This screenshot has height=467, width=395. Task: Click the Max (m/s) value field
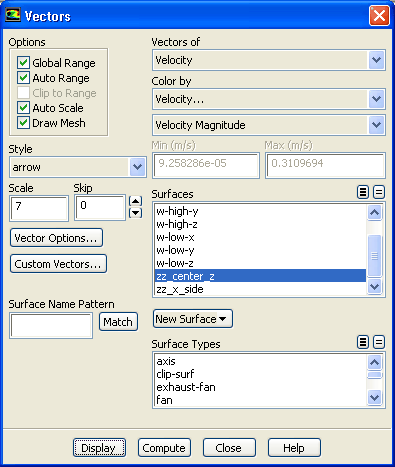click(x=325, y=165)
